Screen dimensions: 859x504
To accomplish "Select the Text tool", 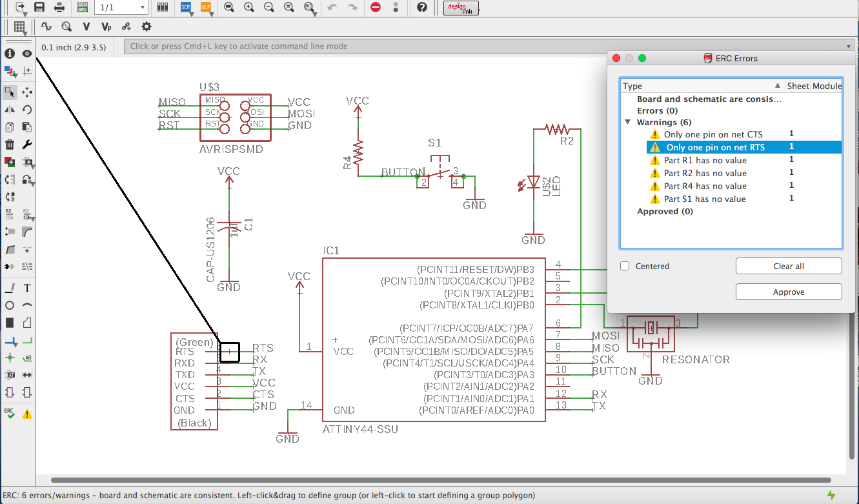I will [x=27, y=288].
